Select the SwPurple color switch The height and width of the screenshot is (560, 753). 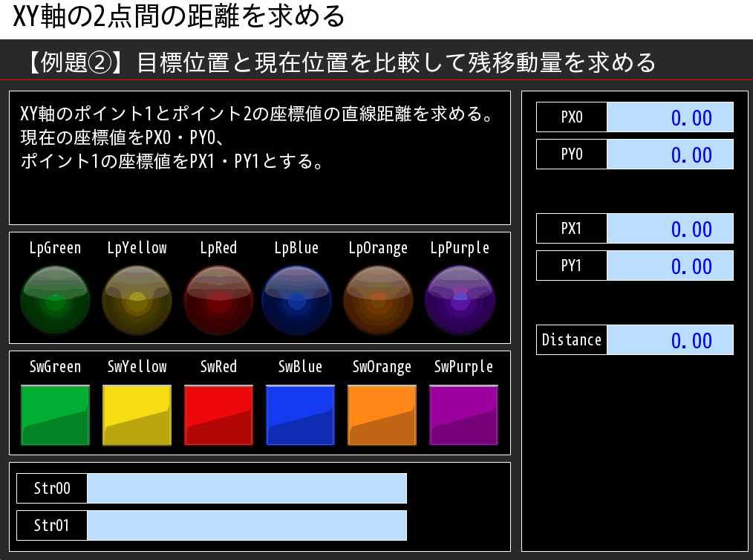point(463,416)
